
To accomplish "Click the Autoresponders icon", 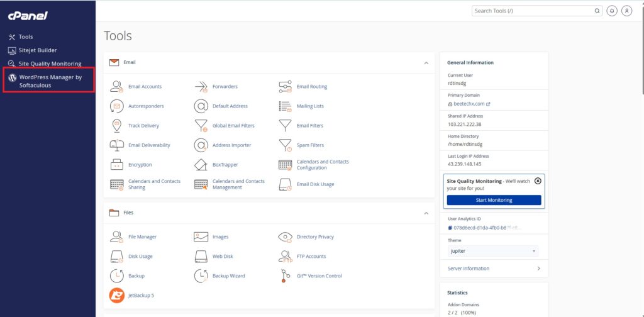I will pos(116,106).
